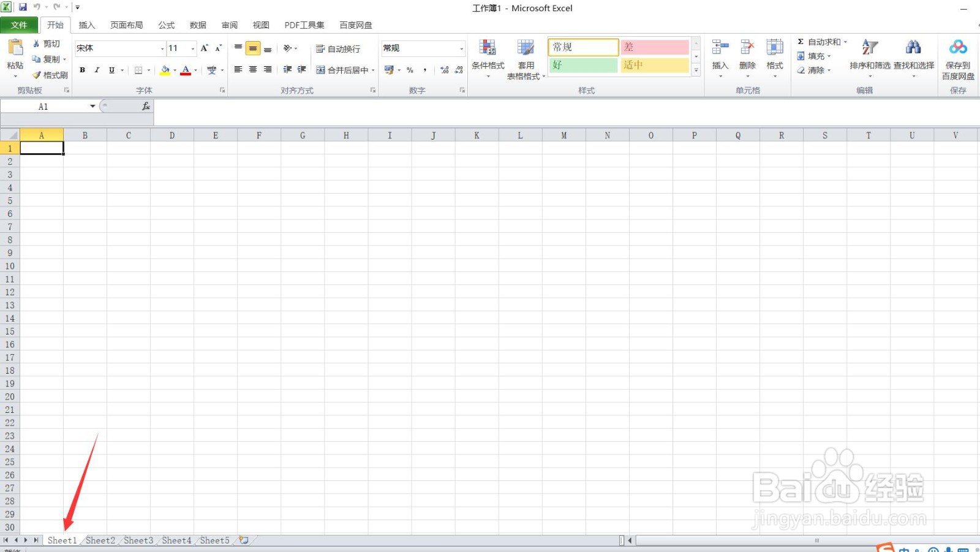Increase indent in alignment group
The width and height of the screenshot is (980, 552).
302,70
